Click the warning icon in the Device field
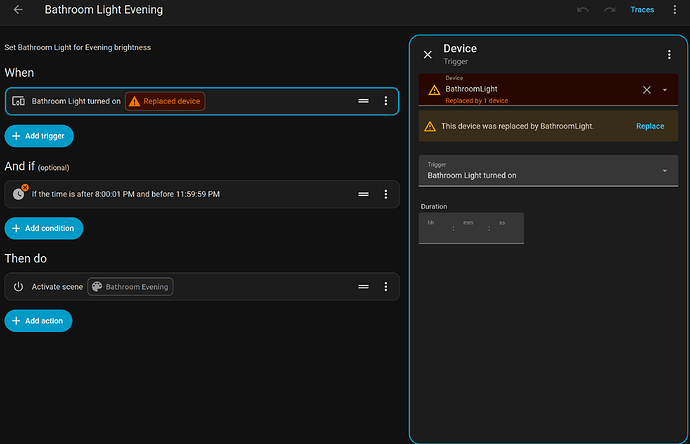Viewport: 690px width, 444px height. coord(434,90)
